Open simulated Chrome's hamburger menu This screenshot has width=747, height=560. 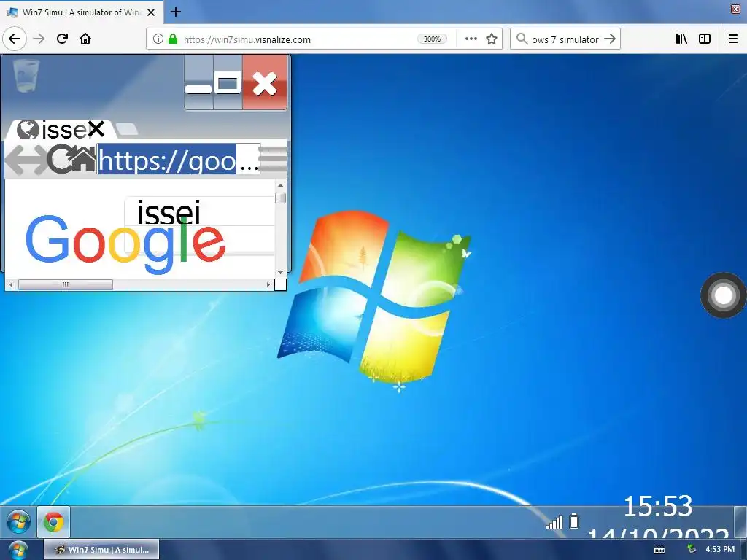(x=274, y=159)
